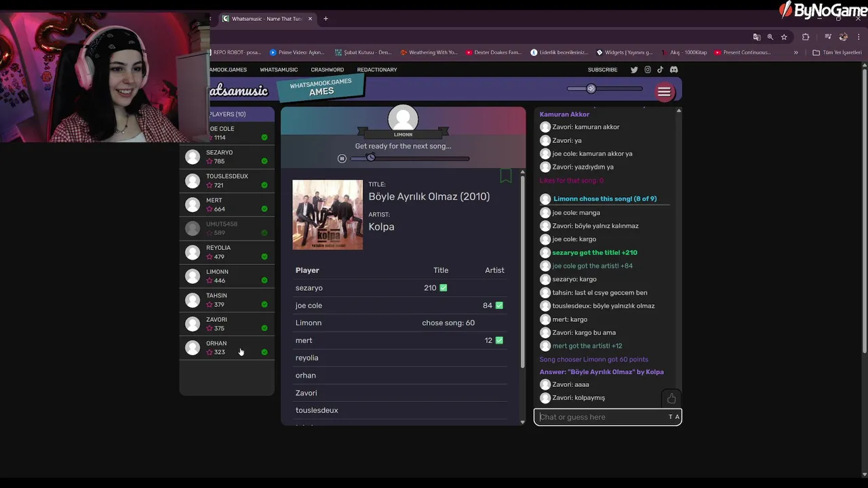Select player ORHAN in list
The width and height of the screenshot is (868, 488).
(227, 347)
